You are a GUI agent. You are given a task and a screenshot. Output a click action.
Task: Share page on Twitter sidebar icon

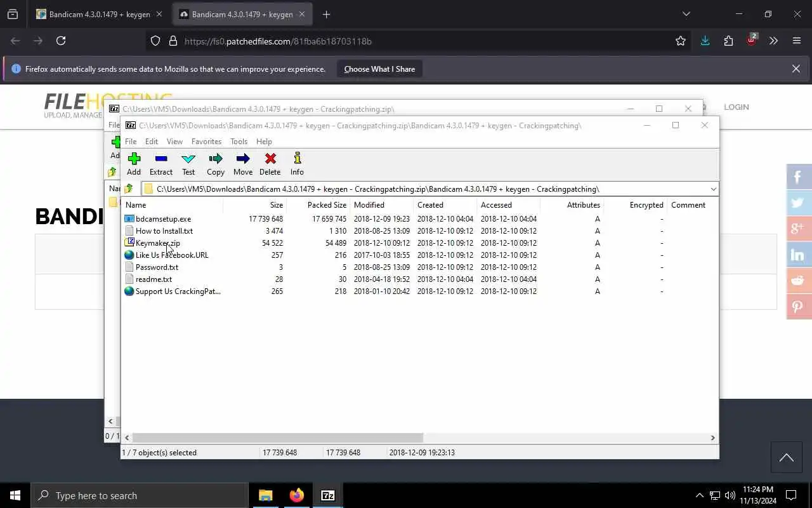pyautogui.click(x=798, y=203)
